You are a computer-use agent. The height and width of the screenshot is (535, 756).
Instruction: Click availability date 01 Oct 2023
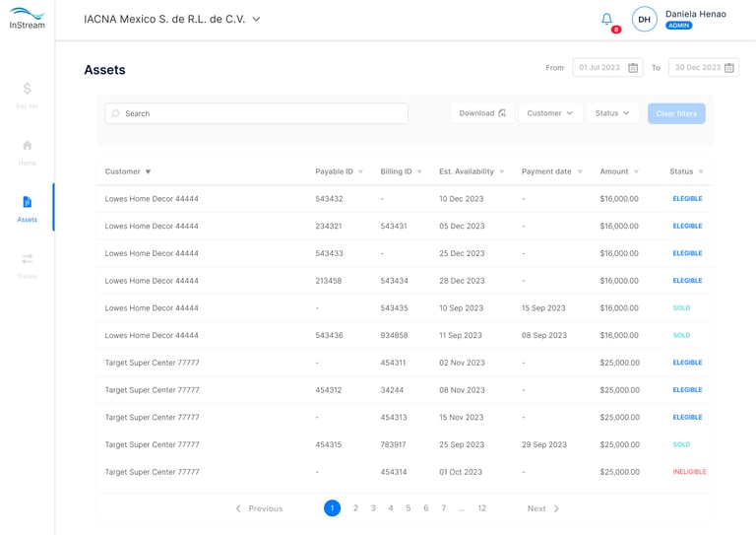461,472
